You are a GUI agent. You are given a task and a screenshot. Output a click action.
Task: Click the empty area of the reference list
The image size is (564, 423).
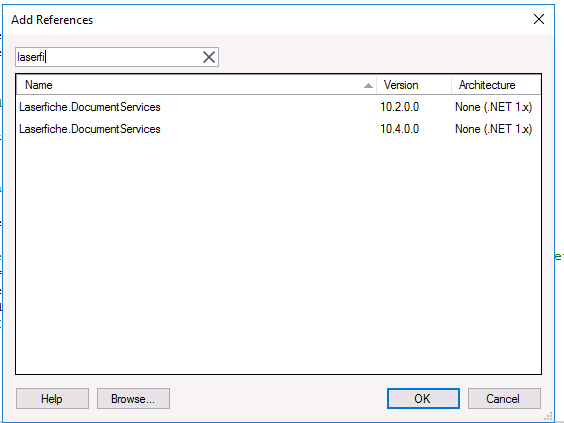(x=278, y=255)
